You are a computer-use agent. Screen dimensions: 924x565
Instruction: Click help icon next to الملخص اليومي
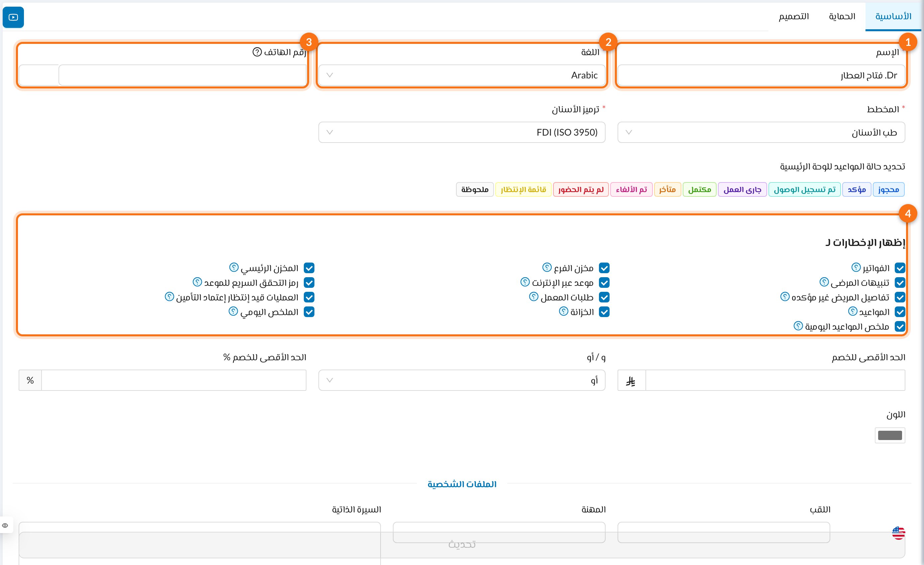click(233, 311)
